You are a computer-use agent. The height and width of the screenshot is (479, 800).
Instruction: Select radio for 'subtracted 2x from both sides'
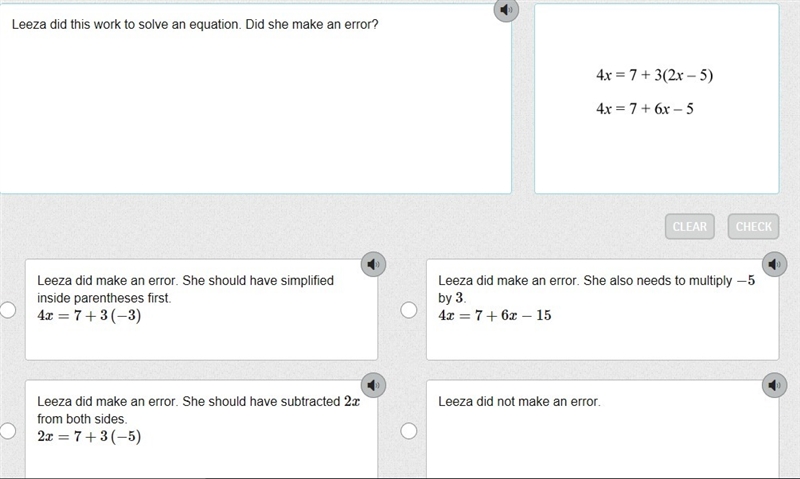coord(7,431)
